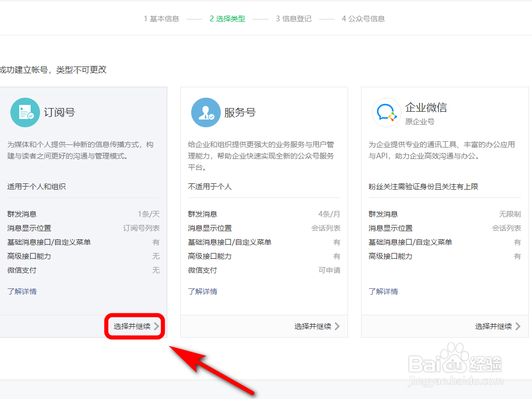Click the 企业微信 description paragraph
The width and height of the screenshot is (532, 399).
pyautogui.click(x=442, y=150)
